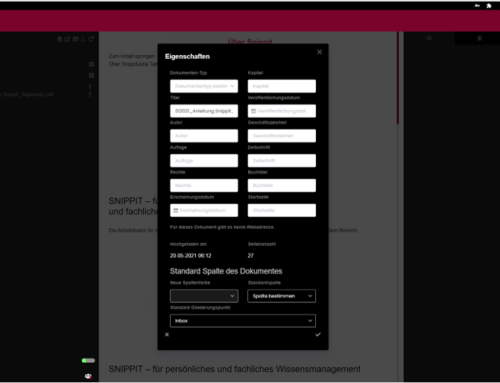Open the Standard Gliederungspunkt Inbox dropdown
The image size is (500, 383).
(243, 321)
